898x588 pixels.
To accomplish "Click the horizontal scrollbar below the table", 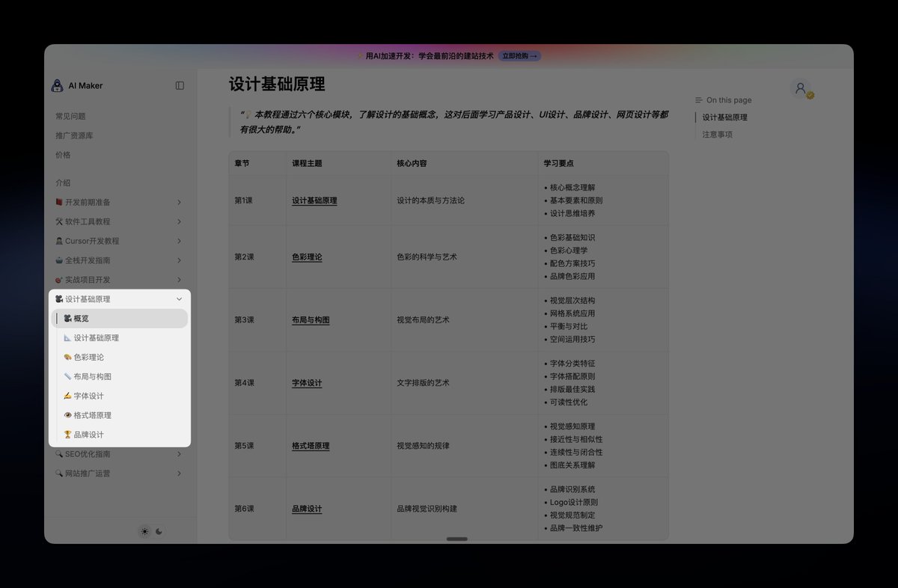I will coord(456,539).
